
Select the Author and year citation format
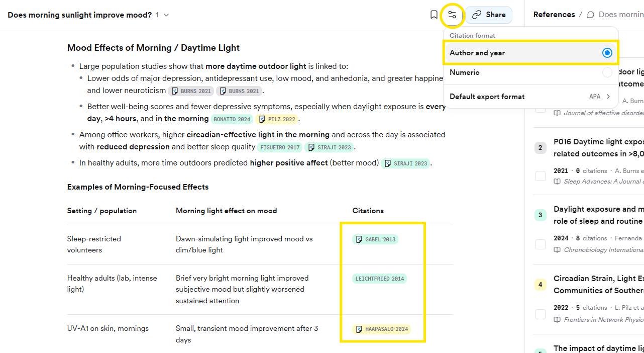530,53
